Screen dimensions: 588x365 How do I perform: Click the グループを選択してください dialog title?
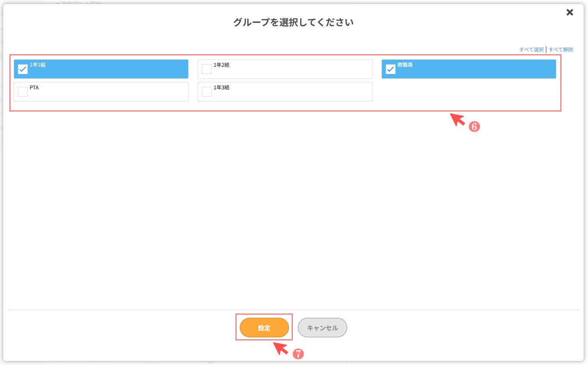point(294,22)
